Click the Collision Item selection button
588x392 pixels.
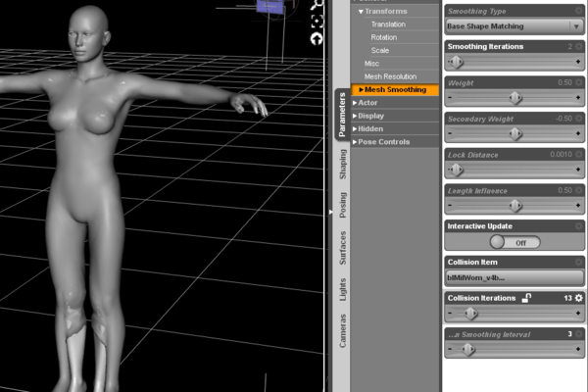click(514, 278)
